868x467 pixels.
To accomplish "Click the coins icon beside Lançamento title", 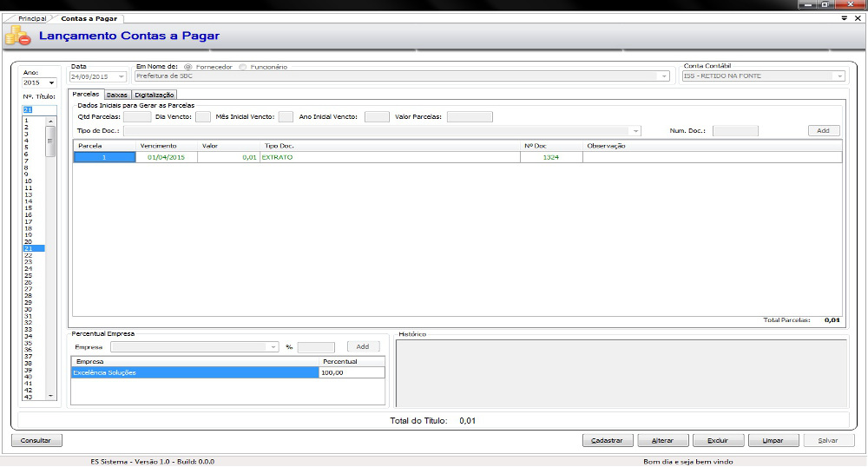I will (x=18, y=36).
